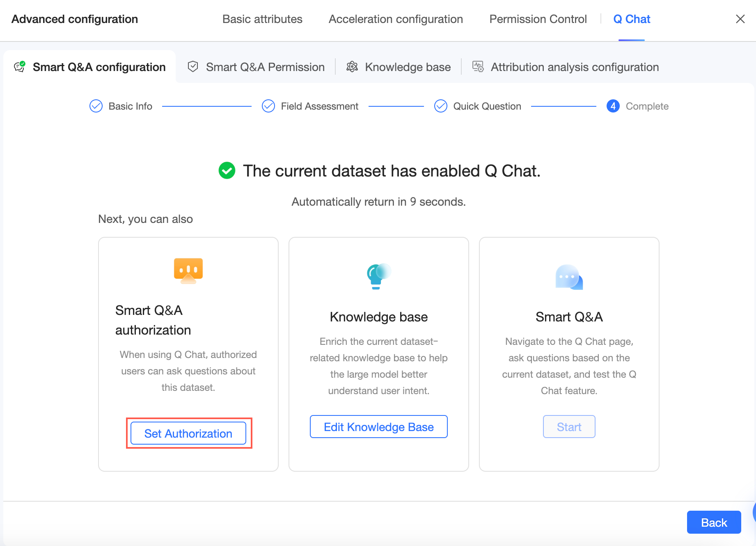Click the orange Smart Q&A authorization icon
The image size is (756, 546).
point(188,271)
